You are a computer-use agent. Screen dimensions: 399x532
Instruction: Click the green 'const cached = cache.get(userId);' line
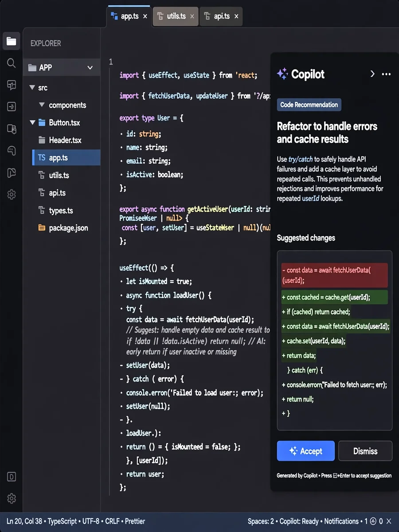pos(334,297)
